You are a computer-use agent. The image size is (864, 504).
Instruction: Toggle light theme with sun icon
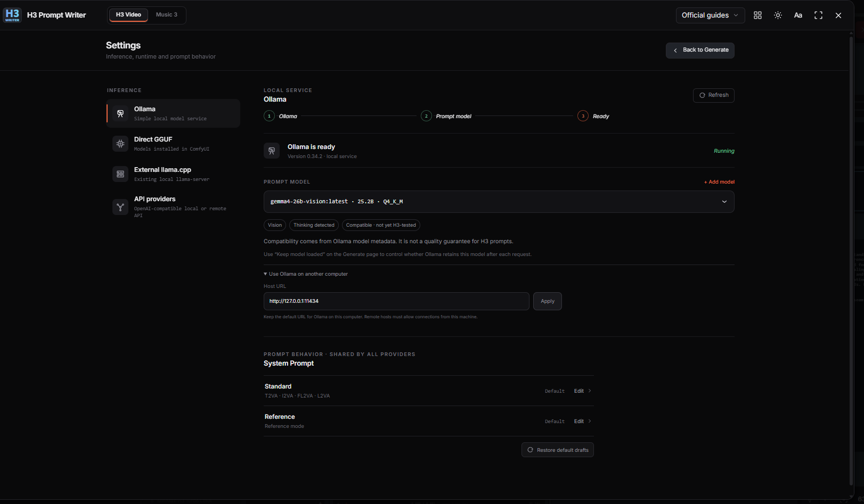point(778,15)
